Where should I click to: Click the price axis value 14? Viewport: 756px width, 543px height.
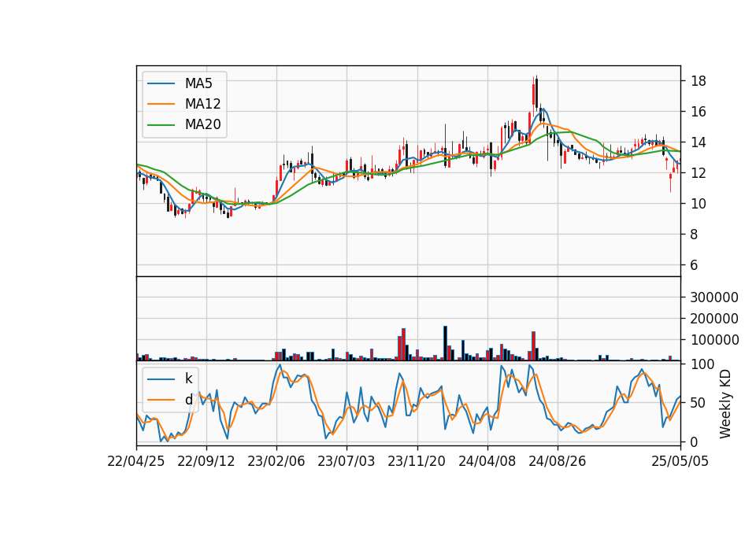699,142
